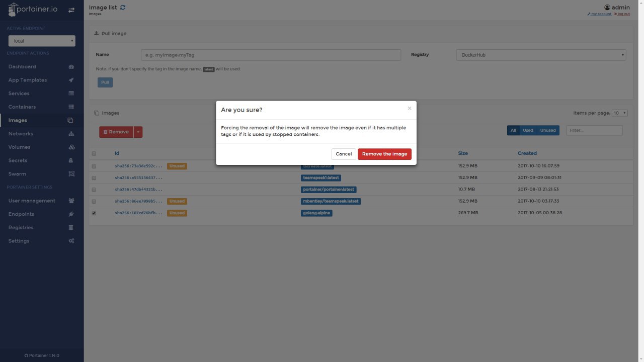The height and width of the screenshot is (362, 644).
Task: Open image sha256:86ee7098b5 link
Action: click(x=139, y=201)
